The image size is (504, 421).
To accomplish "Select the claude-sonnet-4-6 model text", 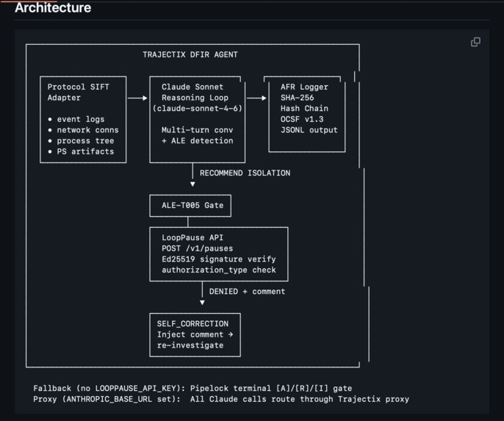I will click(198, 109).
